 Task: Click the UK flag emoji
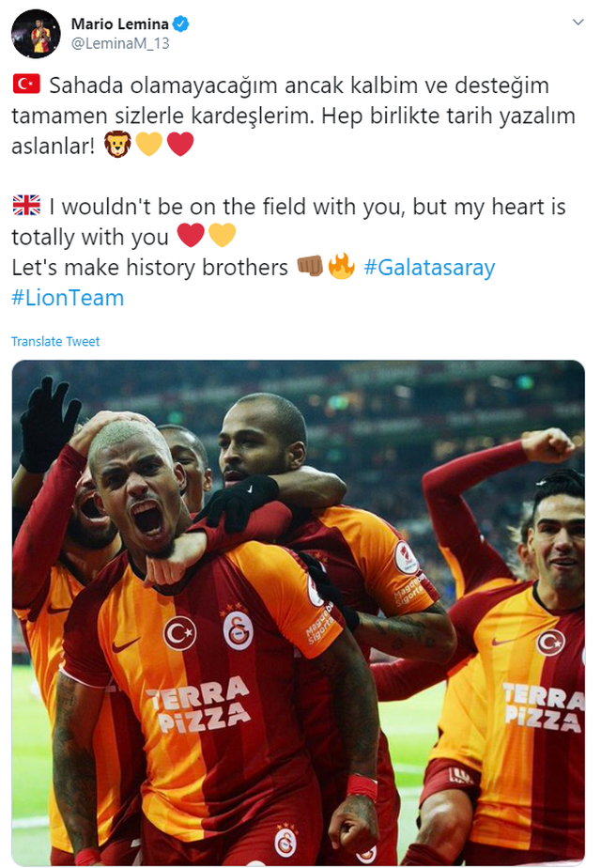pyautogui.click(x=26, y=206)
